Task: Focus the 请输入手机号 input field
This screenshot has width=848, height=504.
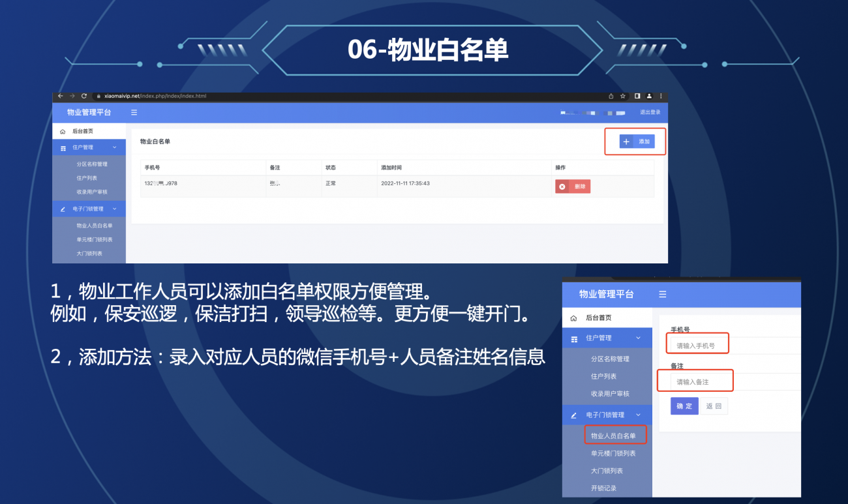Action: [x=735, y=346]
